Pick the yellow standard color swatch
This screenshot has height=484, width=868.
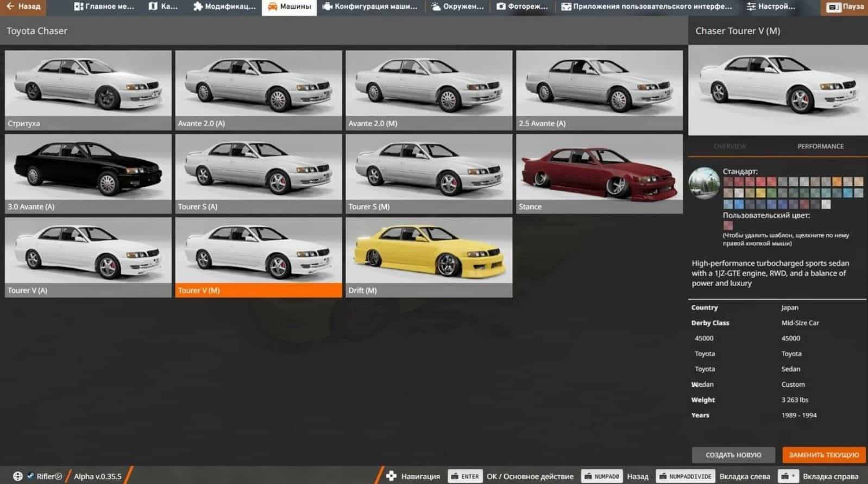tap(760, 193)
